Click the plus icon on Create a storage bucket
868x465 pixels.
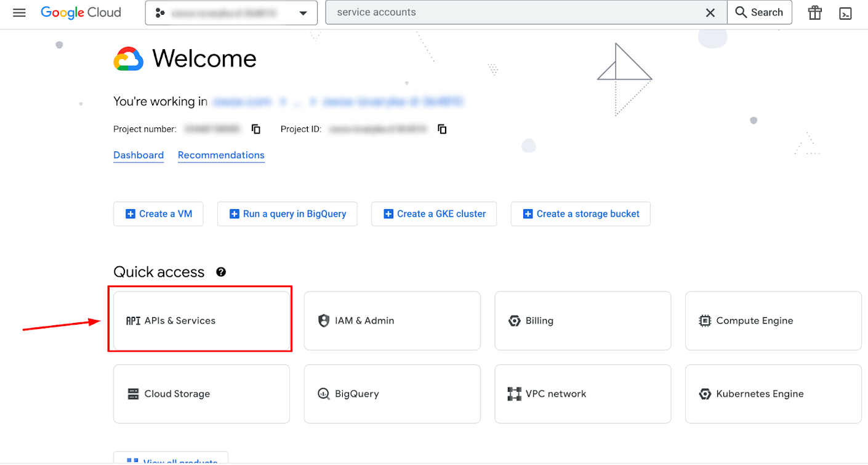[x=528, y=214]
